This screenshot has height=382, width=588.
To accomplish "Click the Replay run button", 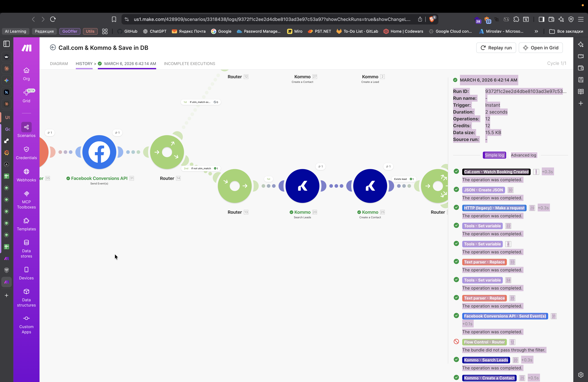I will pyautogui.click(x=496, y=48).
